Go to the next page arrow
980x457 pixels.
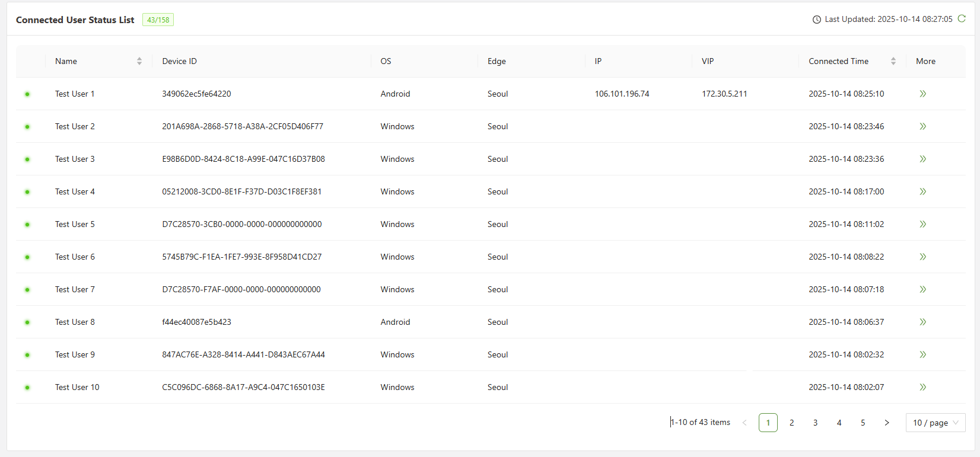point(887,423)
